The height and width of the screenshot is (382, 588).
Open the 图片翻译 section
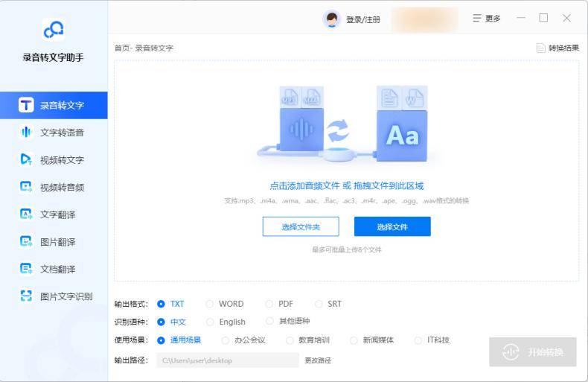[x=54, y=242]
